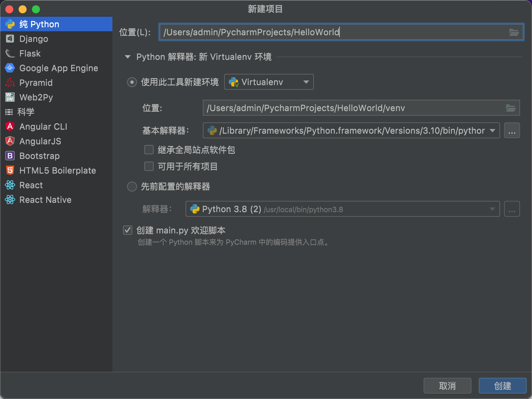Collapse the Python 解释器 section triangle
Image resolution: width=532 pixels, height=399 pixels.
[128, 57]
